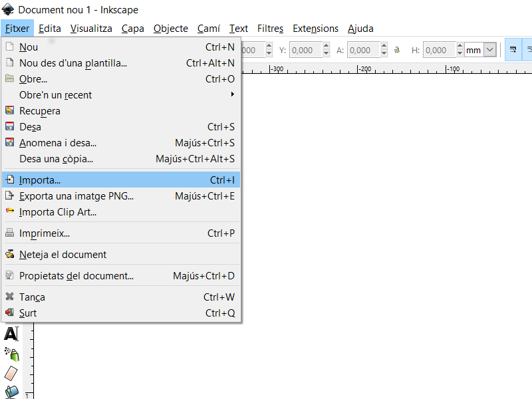Increase the A value with up arrow
This screenshot has width=532, height=399.
pyautogui.click(x=384, y=46)
